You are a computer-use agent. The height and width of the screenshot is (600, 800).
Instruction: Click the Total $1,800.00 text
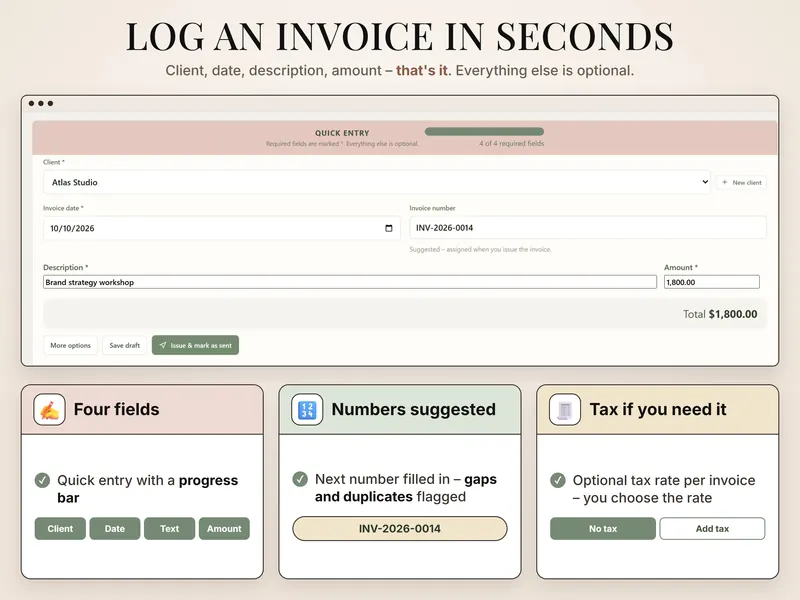720,314
